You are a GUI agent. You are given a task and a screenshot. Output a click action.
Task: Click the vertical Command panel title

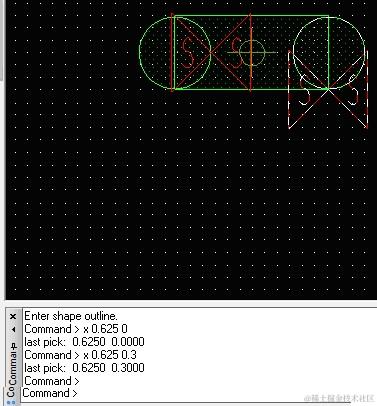coord(13,368)
